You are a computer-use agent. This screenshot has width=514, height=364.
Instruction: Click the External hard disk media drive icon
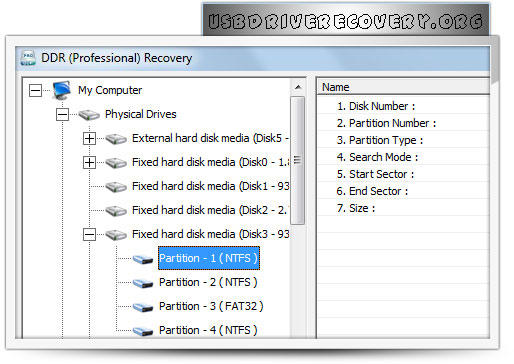(x=116, y=139)
